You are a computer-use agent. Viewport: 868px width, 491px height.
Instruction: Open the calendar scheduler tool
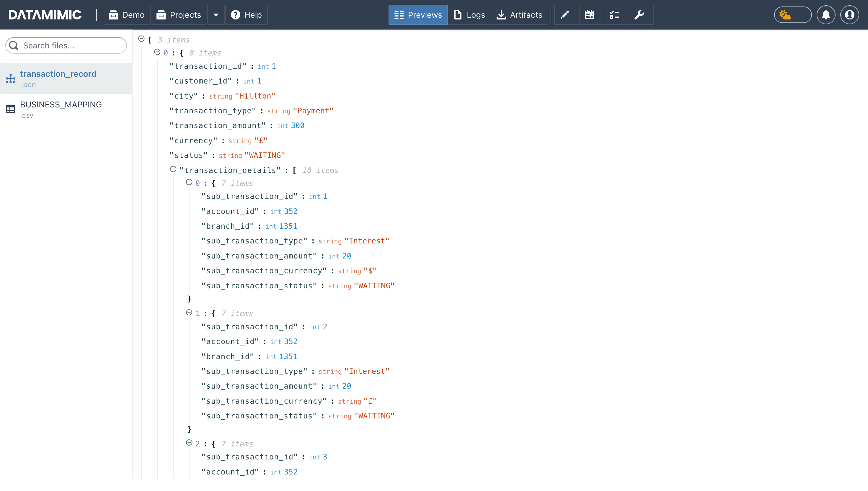590,15
